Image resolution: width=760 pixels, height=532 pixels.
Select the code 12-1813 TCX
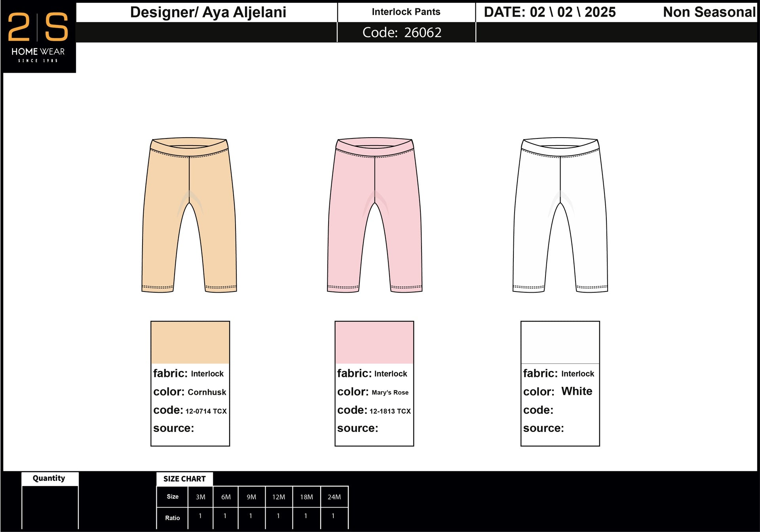390,411
